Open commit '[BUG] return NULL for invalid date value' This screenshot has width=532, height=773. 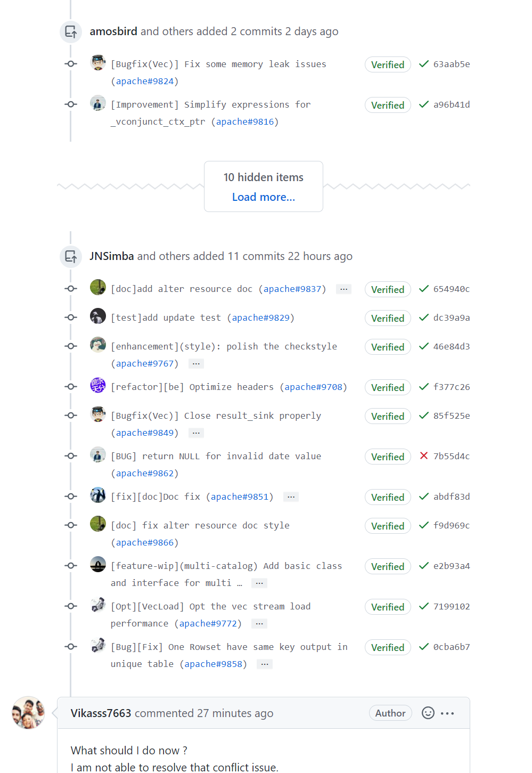click(216, 456)
